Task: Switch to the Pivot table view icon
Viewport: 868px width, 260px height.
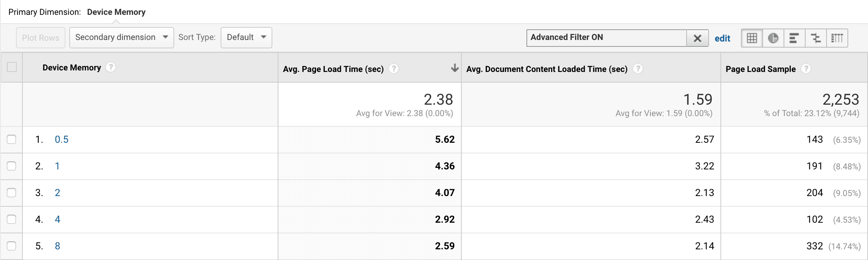Action: (837, 38)
